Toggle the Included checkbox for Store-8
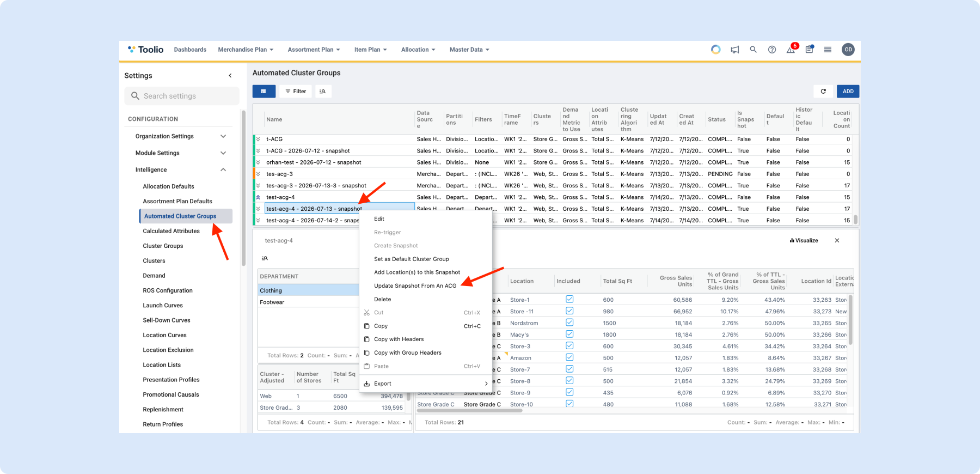The height and width of the screenshot is (474, 980). (569, 381)
